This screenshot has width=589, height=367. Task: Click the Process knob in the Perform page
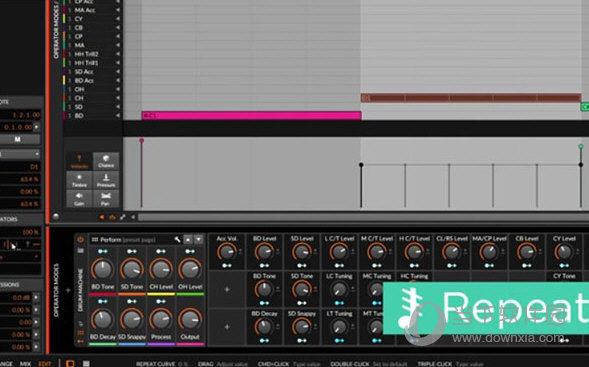[161, 319]
